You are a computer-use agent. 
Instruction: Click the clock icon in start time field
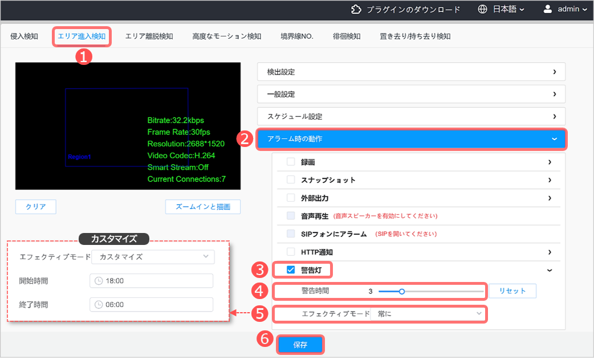(99, 281)
